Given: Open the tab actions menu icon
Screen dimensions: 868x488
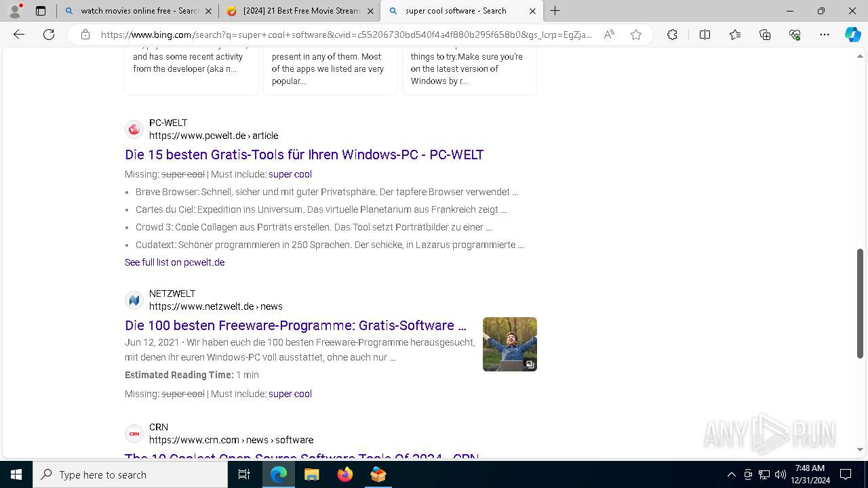Looking at the screenshot, I should point(41,11).
